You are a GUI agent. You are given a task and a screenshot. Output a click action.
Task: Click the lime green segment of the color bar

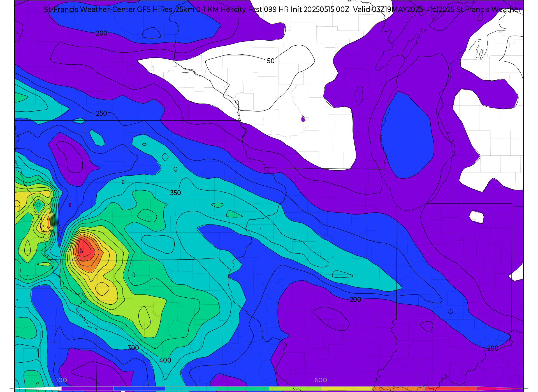pyautogui.click(x=295, y=389)
